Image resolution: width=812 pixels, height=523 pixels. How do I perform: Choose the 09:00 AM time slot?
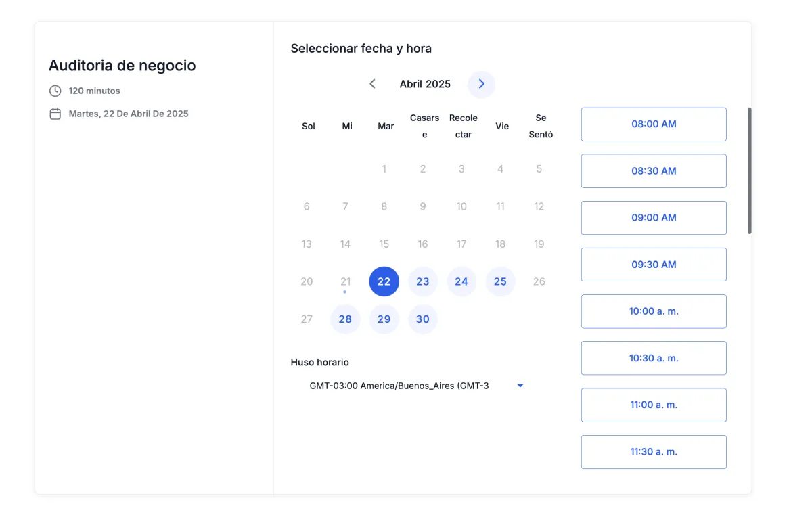654,218
